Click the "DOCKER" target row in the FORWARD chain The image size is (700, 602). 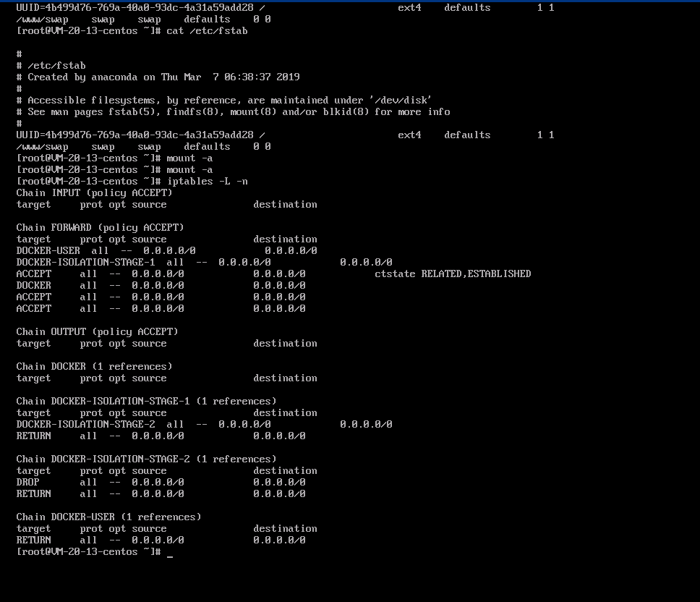(161, 286)
